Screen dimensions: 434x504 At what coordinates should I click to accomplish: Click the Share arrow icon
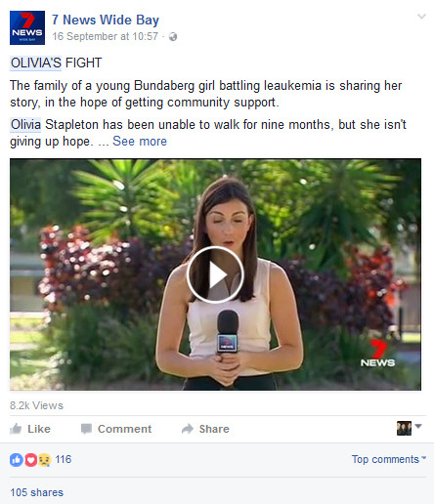pos(188,429)
